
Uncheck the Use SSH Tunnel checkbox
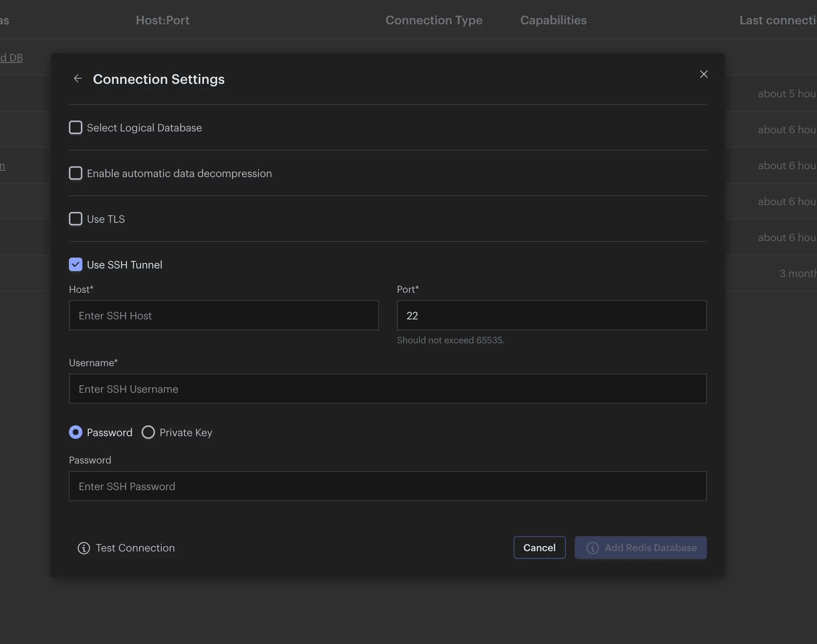point(75,264)
